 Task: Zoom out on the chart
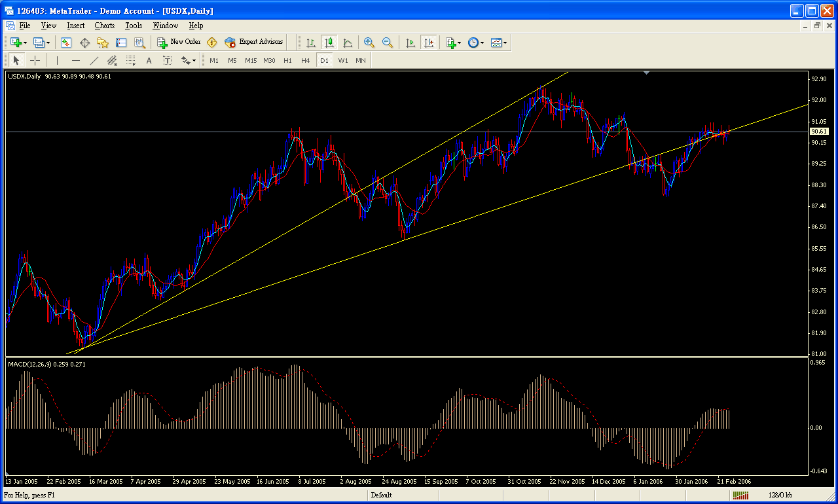pos(388,43)
